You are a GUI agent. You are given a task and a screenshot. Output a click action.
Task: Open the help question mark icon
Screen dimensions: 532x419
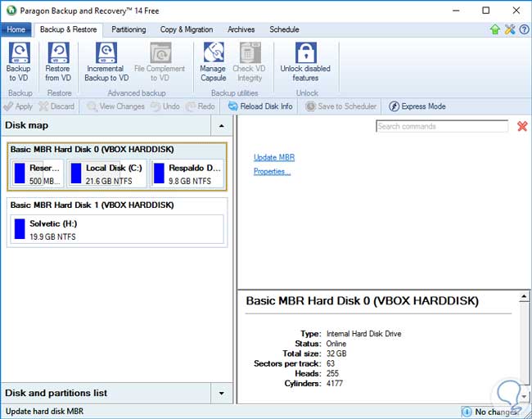point(524,29)
